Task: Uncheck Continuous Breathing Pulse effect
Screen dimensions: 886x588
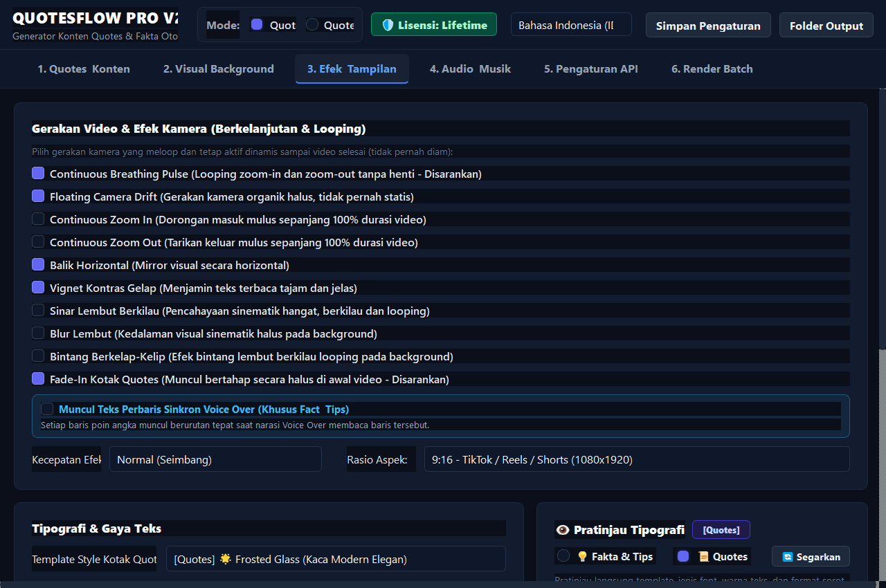Action: click(38, 174)
